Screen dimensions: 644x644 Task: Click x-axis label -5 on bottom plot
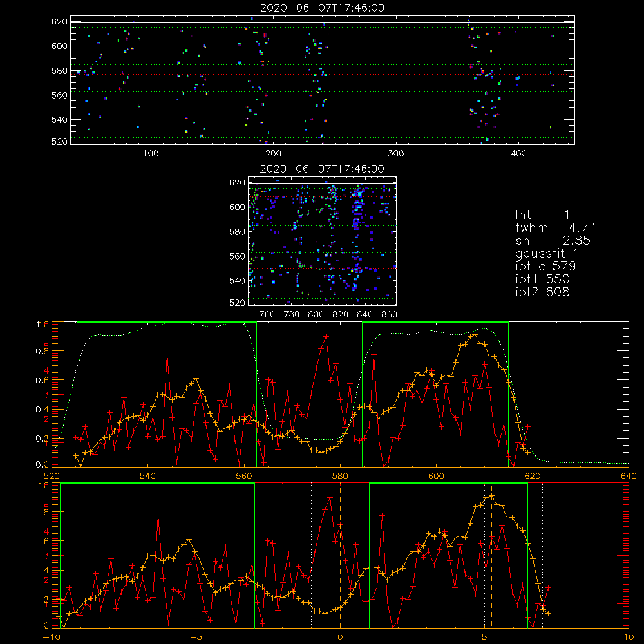(196, 637)
